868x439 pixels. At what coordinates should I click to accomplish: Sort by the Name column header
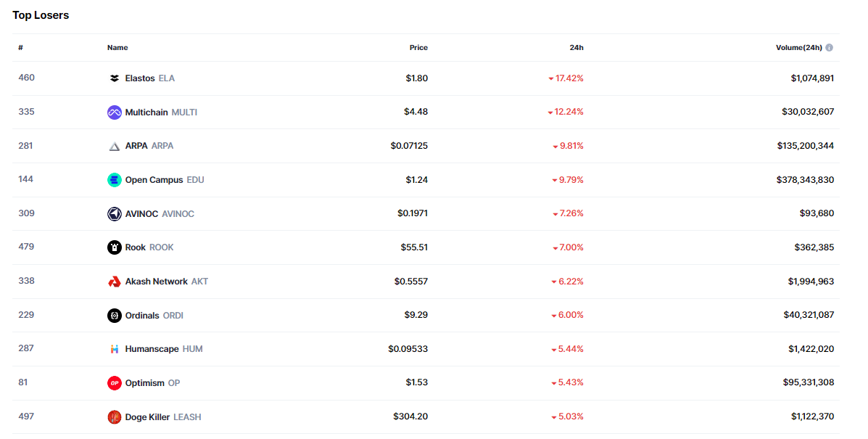[x=117, y=48]
